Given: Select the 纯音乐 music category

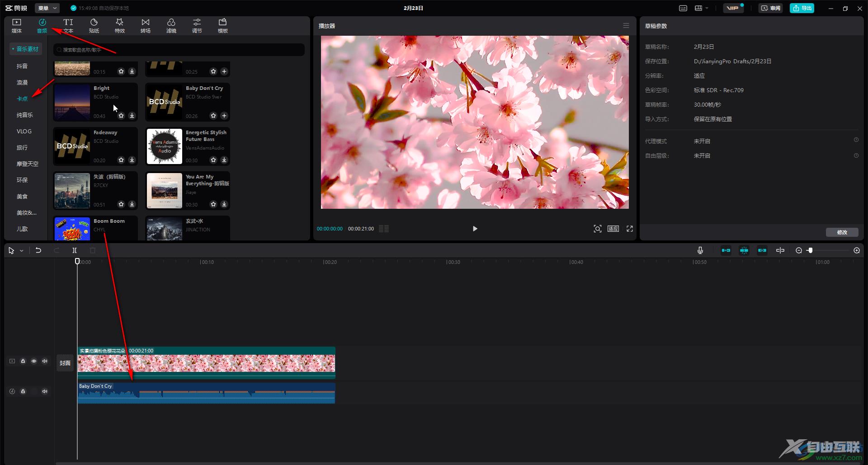Looking at the screenshot, I should [x=25, y=115].
